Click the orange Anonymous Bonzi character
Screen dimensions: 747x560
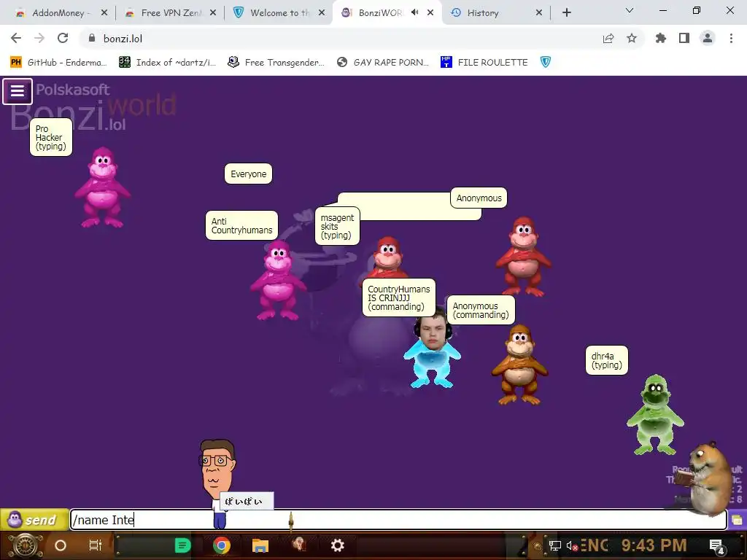click(519, 365)
